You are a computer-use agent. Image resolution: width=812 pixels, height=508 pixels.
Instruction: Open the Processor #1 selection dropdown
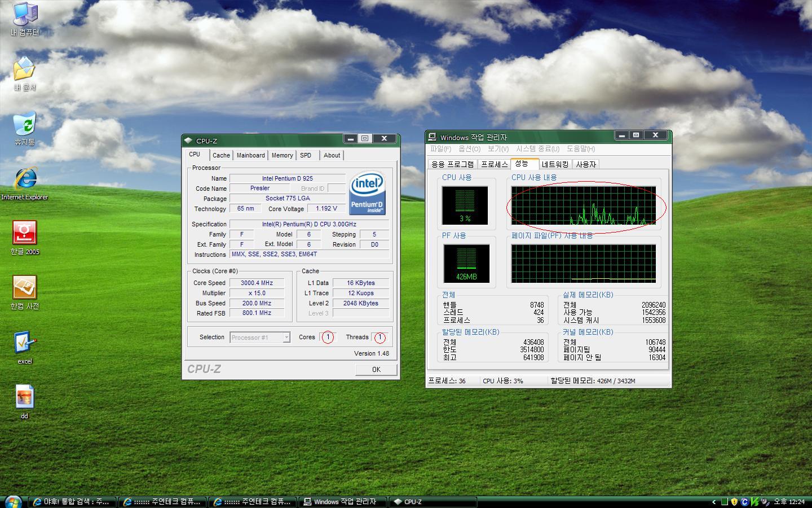tap(260, 338)
